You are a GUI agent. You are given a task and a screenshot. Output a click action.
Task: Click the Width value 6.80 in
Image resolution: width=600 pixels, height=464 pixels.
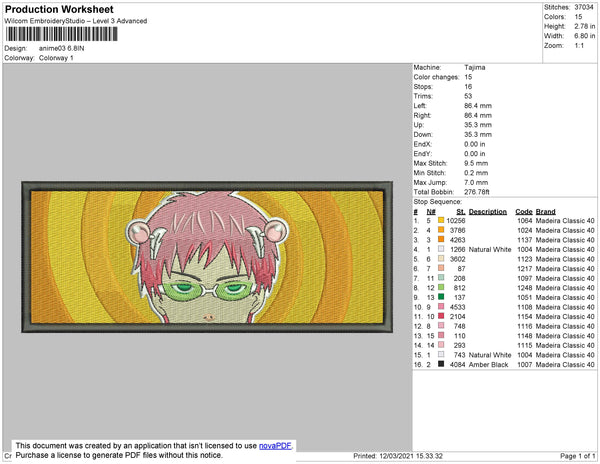pyautogui.click(x=584, y=36)
